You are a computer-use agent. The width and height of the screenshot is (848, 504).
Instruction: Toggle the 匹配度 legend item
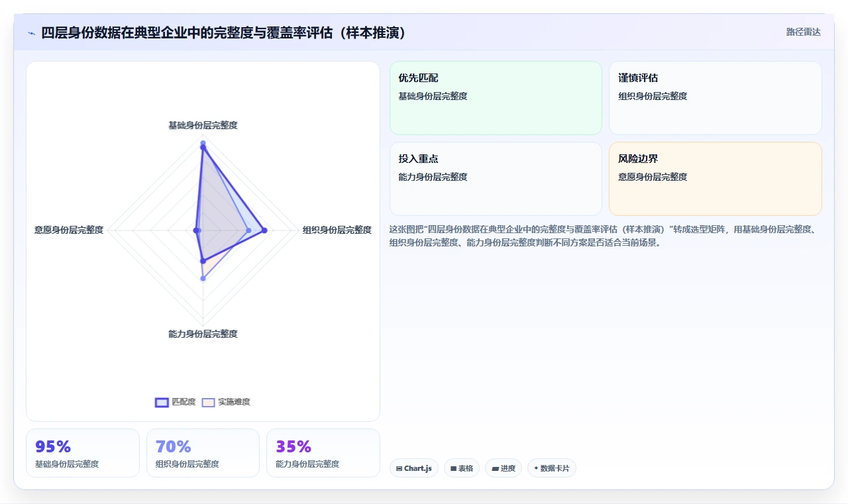pos(176,402)
